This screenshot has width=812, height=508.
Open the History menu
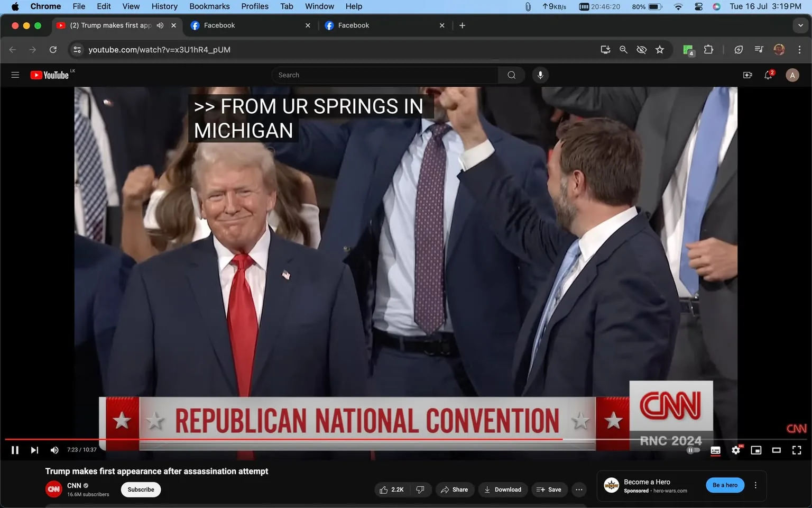[x=164, y=6]
